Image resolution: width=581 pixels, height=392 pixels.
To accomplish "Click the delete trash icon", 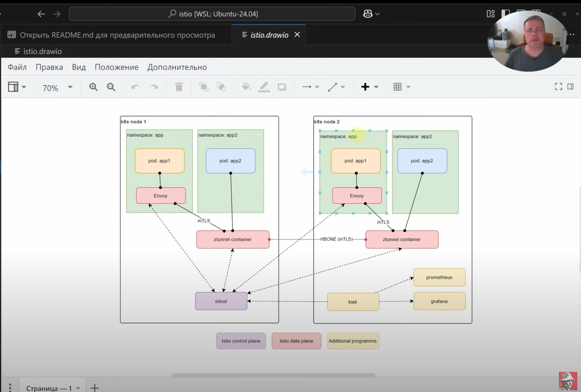I will (179, 87).
